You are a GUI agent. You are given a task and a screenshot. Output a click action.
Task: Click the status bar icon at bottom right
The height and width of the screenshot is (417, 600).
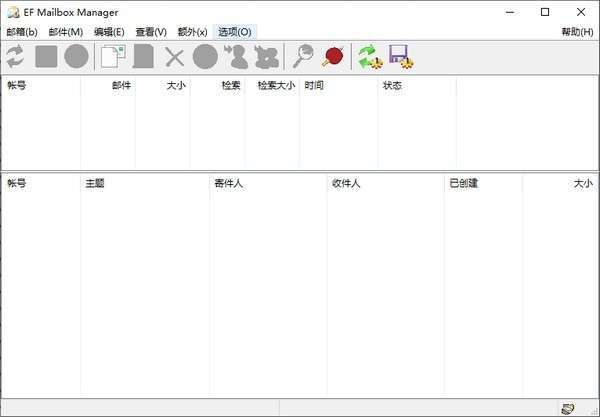568,409
